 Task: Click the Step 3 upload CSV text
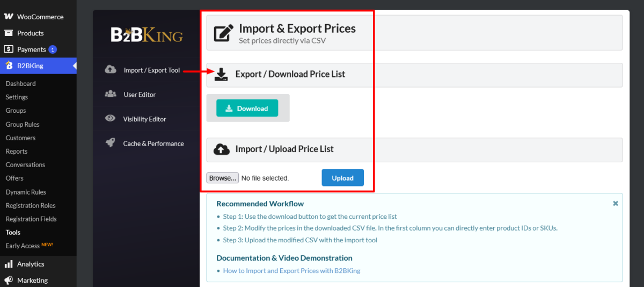click(300, 240)
